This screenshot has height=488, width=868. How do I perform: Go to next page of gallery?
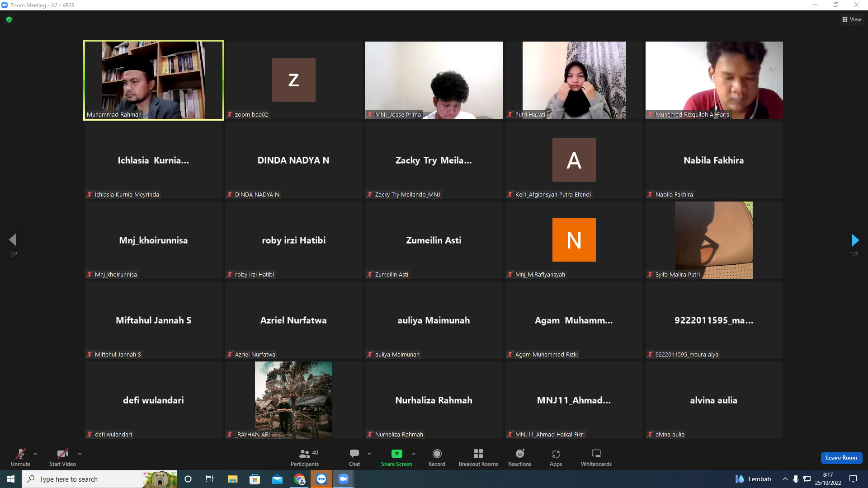click(x=854, y=240)
